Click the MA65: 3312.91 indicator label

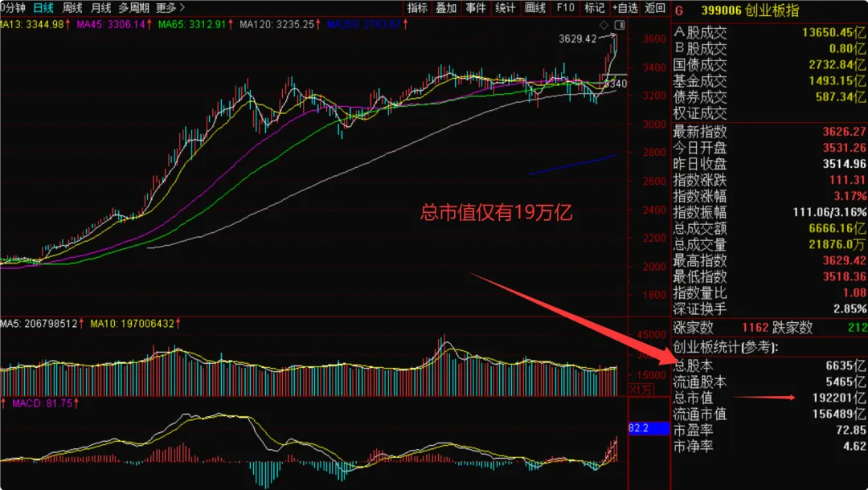tap(195, 24)
